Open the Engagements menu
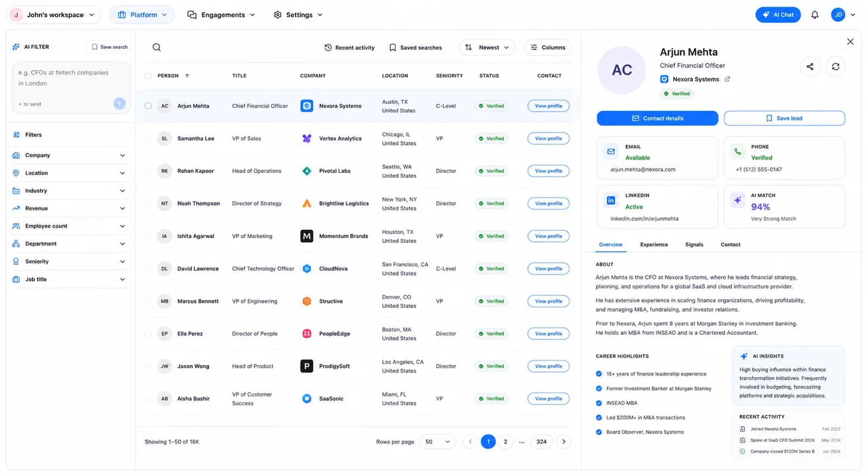 tap(221, 15)
